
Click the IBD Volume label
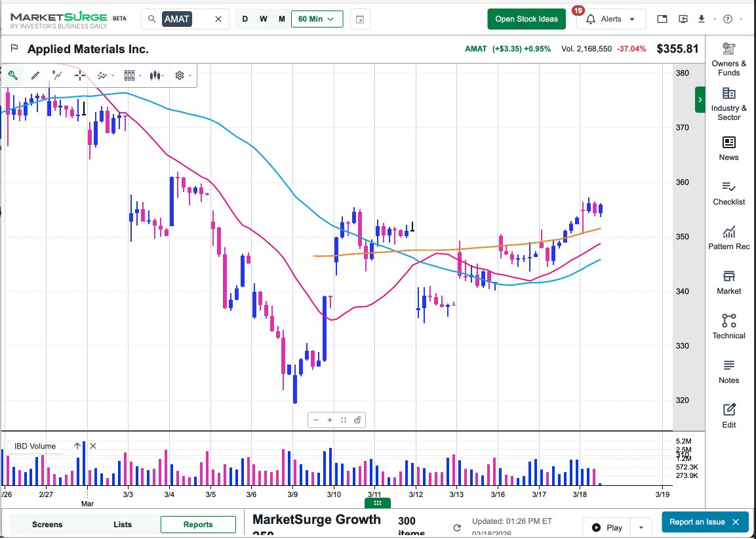(x=35, y=446)
